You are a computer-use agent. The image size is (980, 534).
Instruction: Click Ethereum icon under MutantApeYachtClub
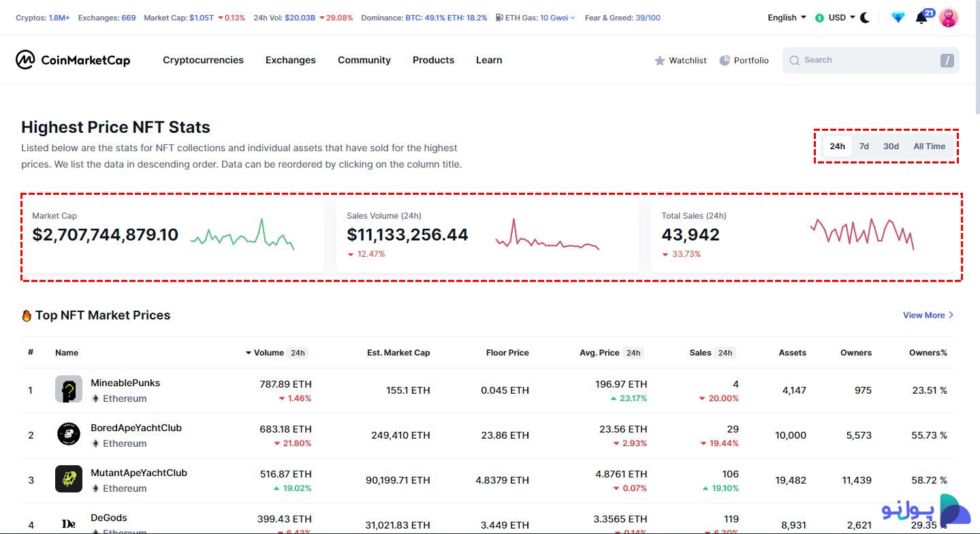tap(95, 488)
